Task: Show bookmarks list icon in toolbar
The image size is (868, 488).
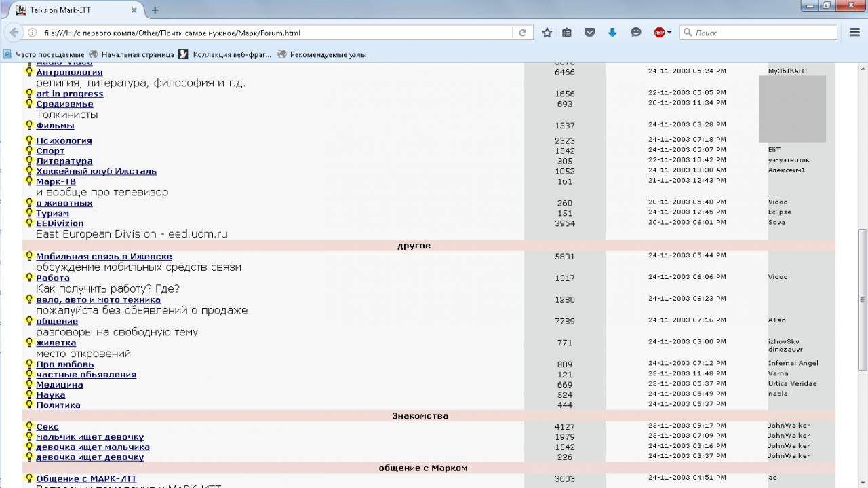Action: (567, 33)
